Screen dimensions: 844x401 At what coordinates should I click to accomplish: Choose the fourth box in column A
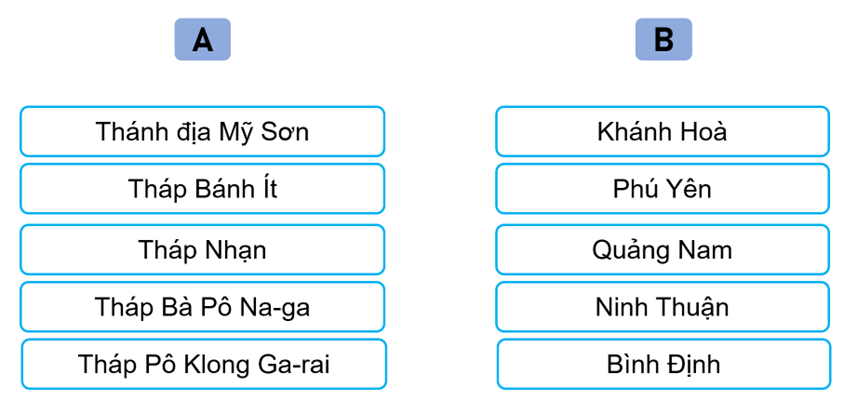point(202,307)
